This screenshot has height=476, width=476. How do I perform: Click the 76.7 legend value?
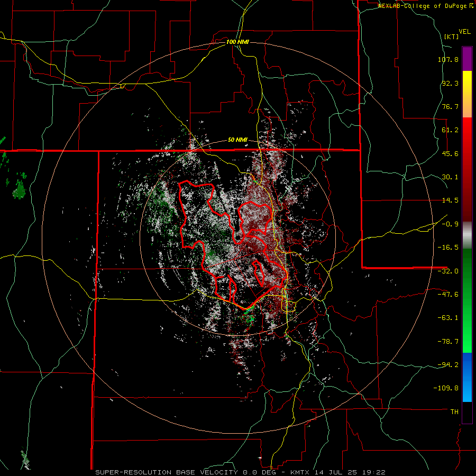click(x=450, y=106)
